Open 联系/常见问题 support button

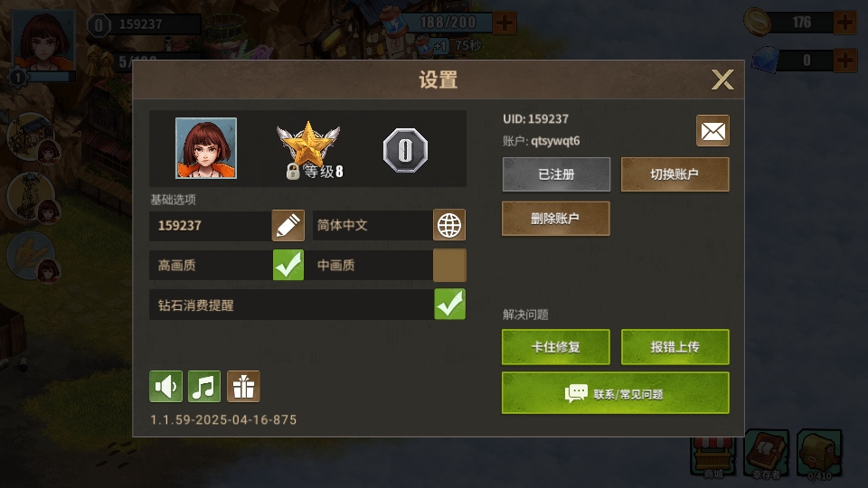point(616,393)
